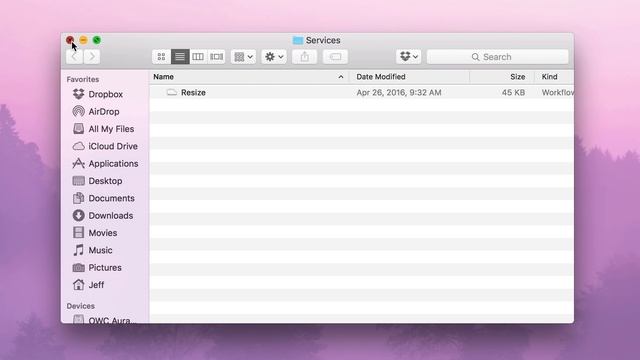
Task: Close the Services Finder window
Action: [70, 40]
